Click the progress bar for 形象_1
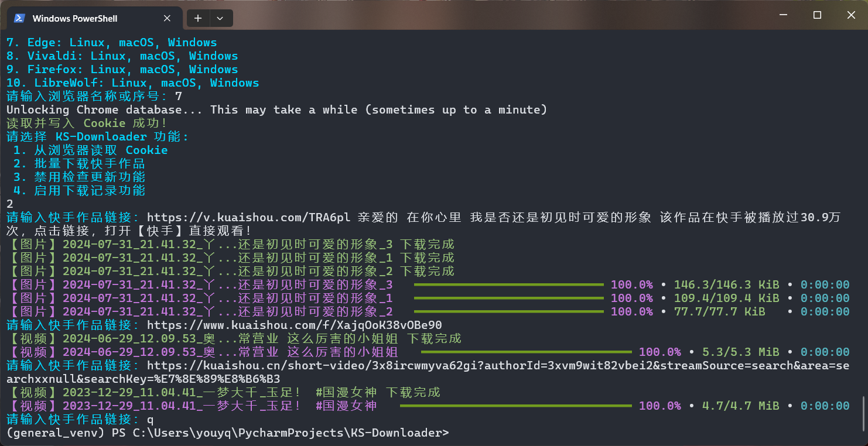 click(509, 299)
